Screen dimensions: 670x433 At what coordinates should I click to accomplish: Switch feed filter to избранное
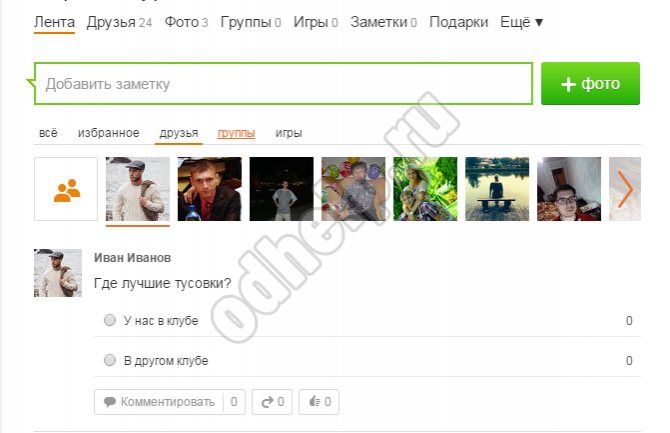pos(109,133)
